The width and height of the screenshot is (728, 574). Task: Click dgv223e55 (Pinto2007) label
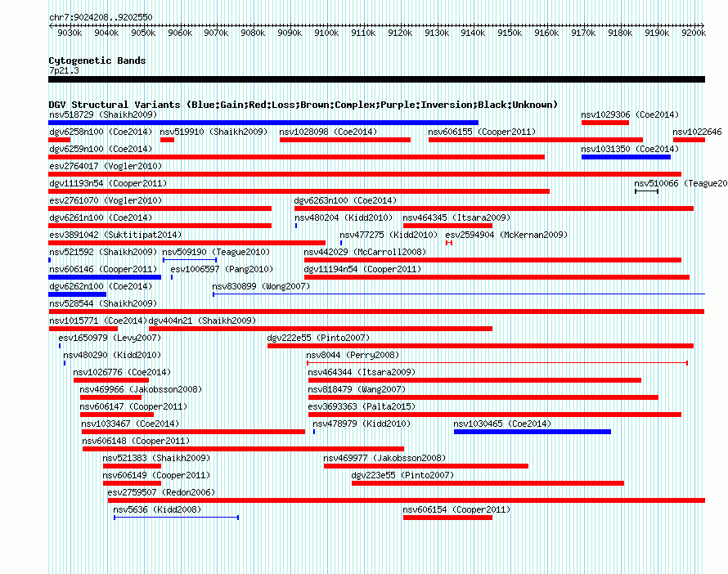coord(402,475)
